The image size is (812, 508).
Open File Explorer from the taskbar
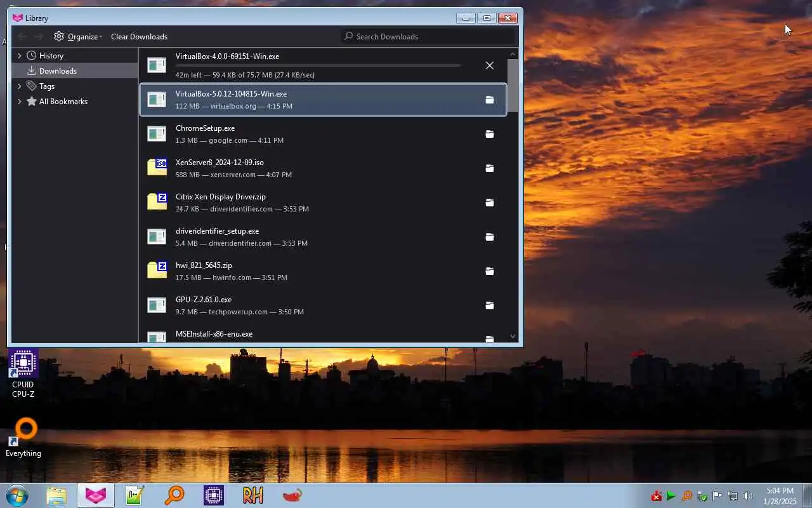point(56,496)
